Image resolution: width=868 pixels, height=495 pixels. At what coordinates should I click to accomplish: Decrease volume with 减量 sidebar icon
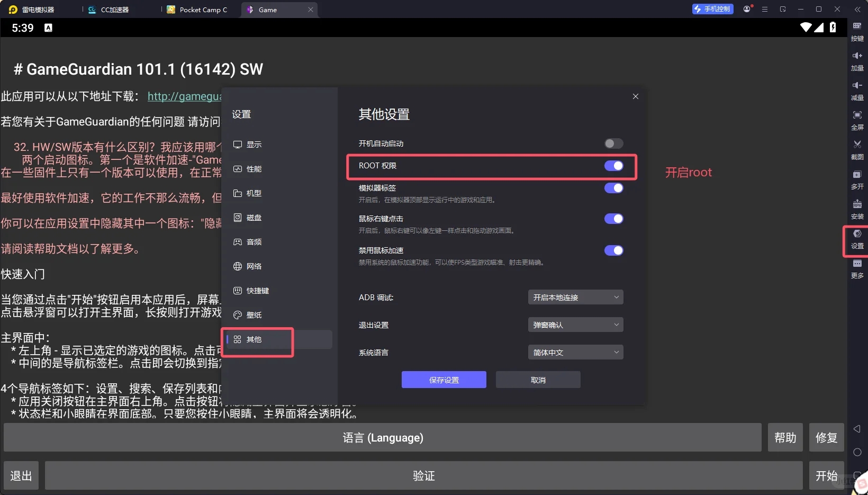857,91
